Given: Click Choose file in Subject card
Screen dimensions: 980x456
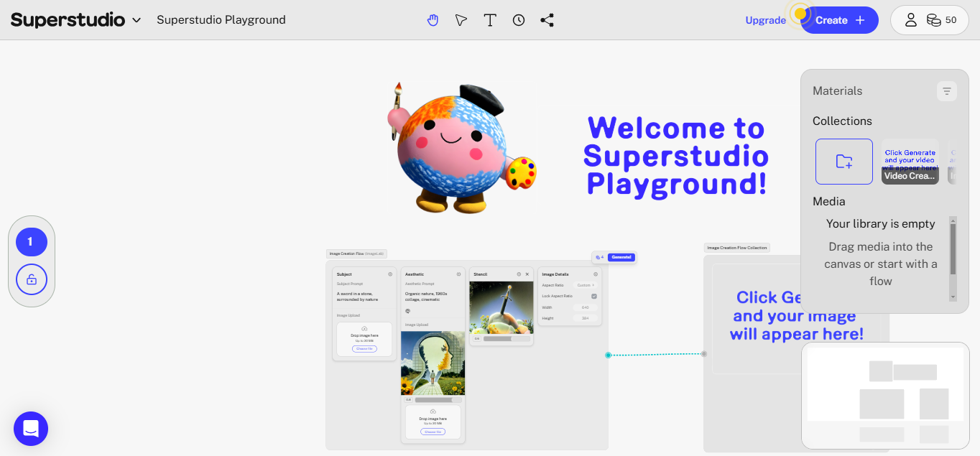Looking at the screenshot, I should [x=364, y=349].
